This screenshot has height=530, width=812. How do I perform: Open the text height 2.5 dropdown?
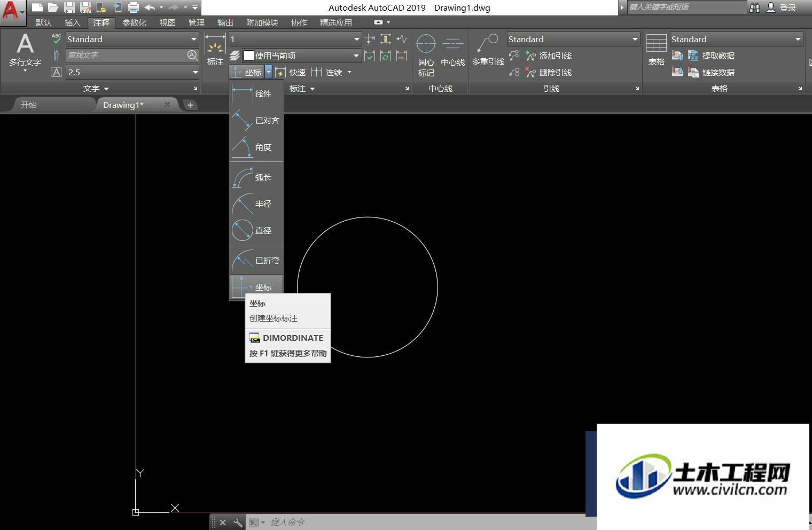[132, 72]
